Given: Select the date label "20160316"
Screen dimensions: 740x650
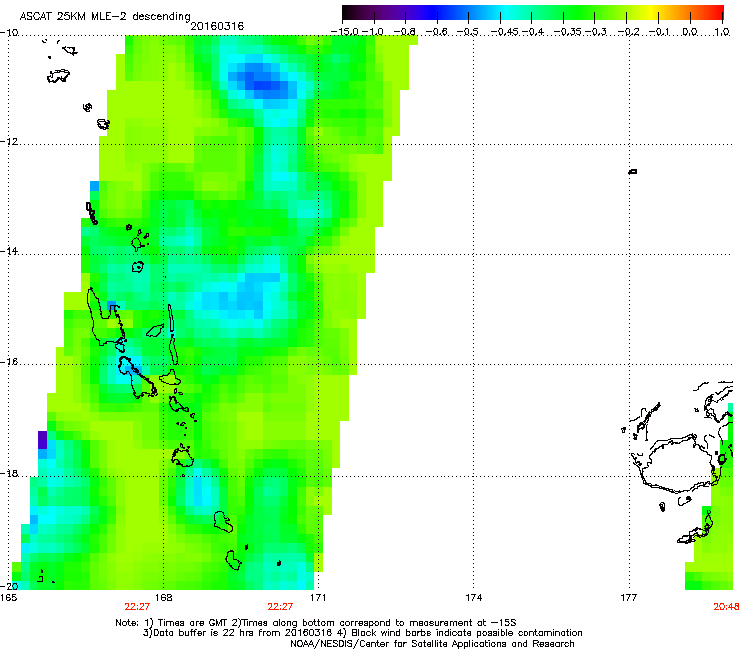Looking at the screenshot, I should point(217,26).
